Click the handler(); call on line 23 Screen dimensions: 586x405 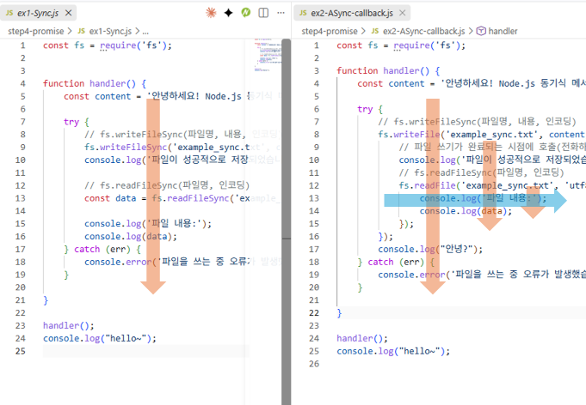click(x=68, y=326)
